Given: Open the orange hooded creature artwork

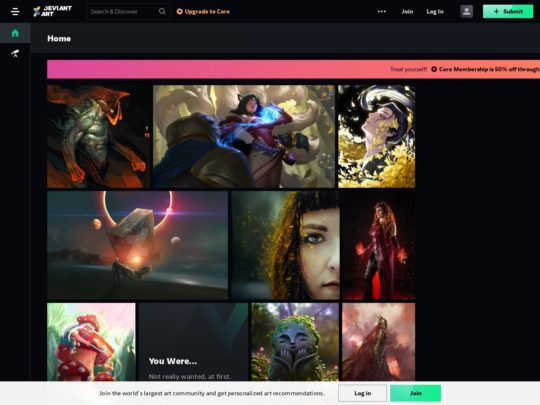Looking at the screenshot, I should tap(98, 136).
